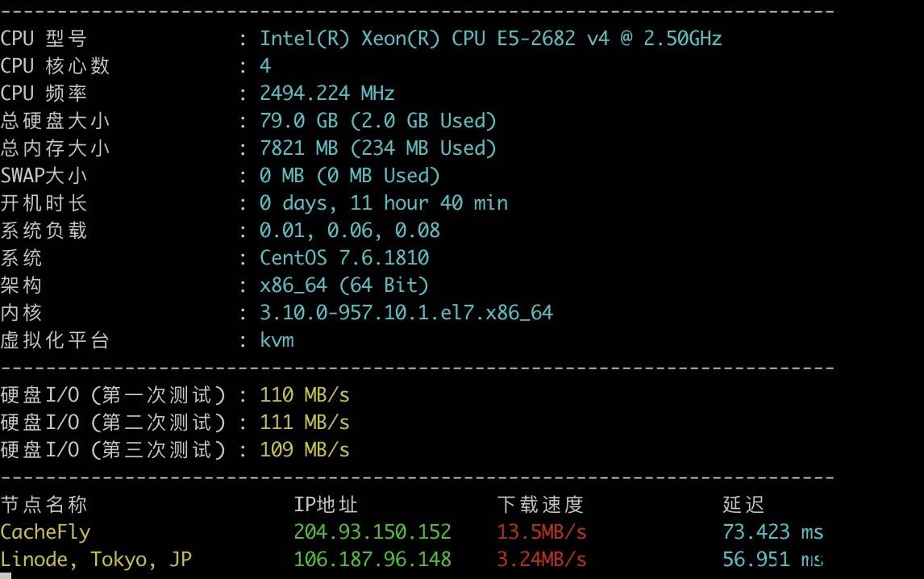924x579 pixels.
Task: Select the '总硬盘大小' label
Action: coord(55,121)
